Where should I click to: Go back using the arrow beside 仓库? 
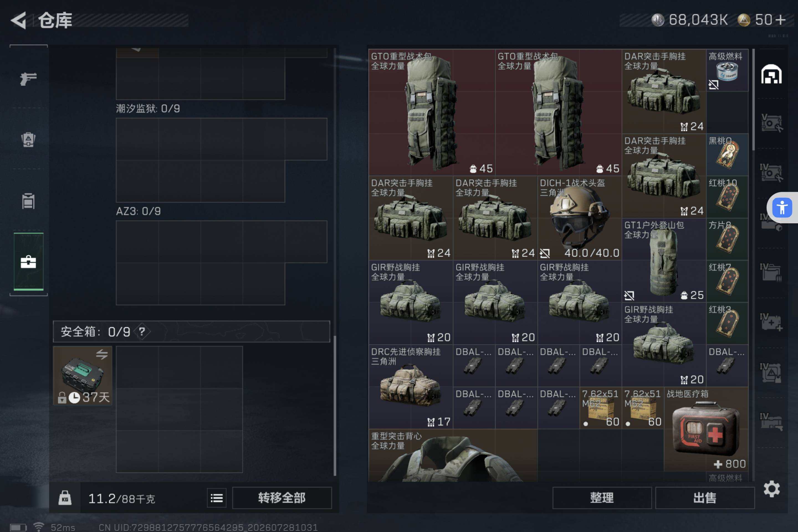tap(18, 20)
